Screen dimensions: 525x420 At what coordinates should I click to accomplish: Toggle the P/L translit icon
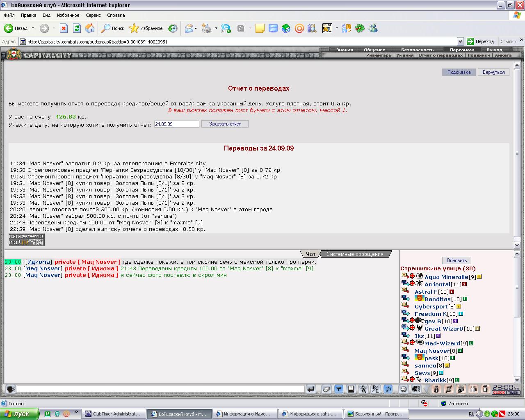click(x=376, y=389)
